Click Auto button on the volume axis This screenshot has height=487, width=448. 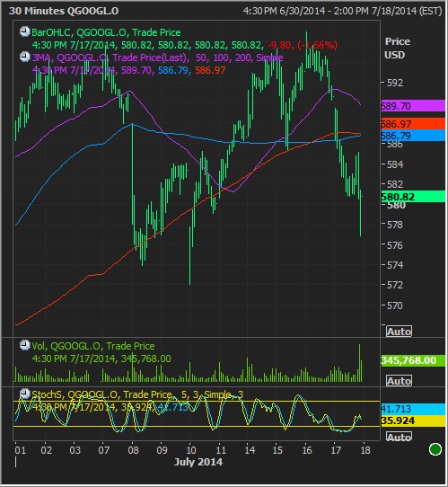399,381
